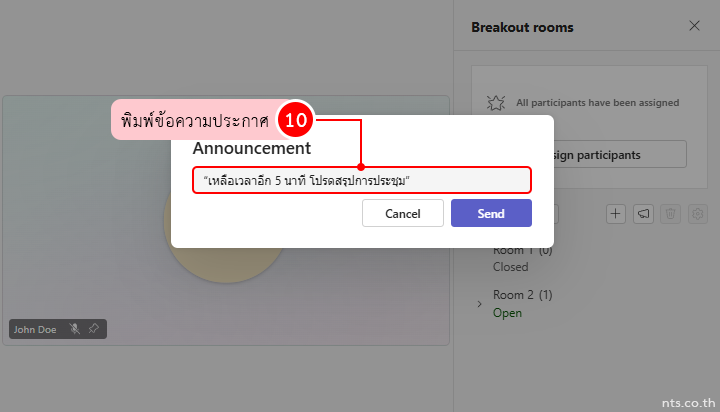This screenshot has height=412, width=720.
Task: Open breakout rooms settings gear
Action: tap(698, 213)
